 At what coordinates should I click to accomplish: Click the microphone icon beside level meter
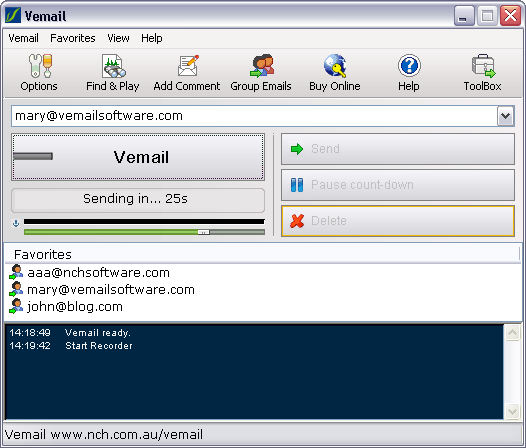tap(16, 223)
